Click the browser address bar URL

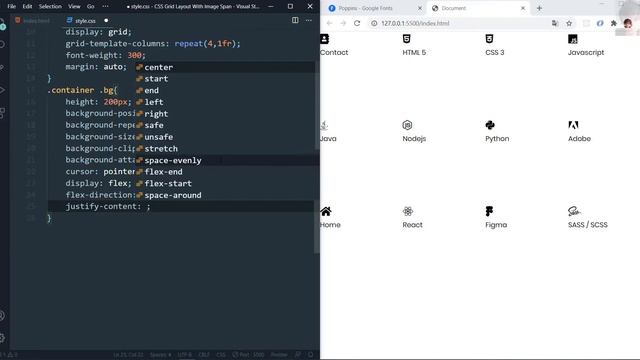point(415,23)
